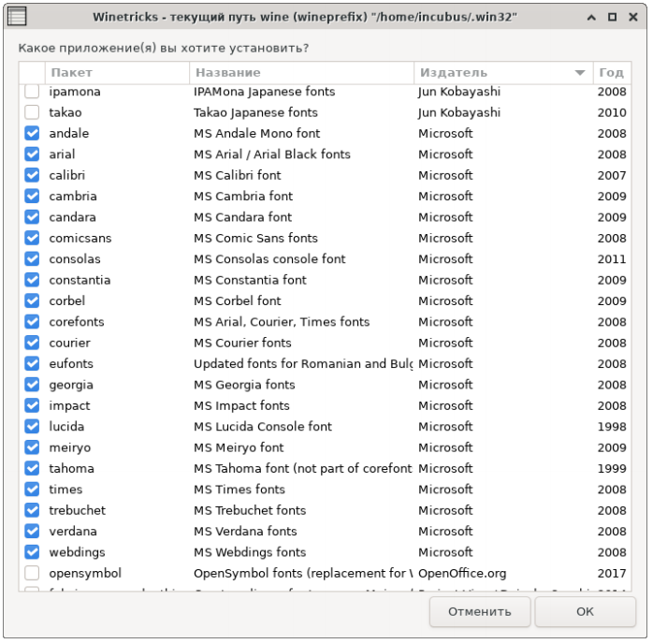Collapse window using title bar caret icon
This screenshot has height=644, width=653.
click(590, 17)
